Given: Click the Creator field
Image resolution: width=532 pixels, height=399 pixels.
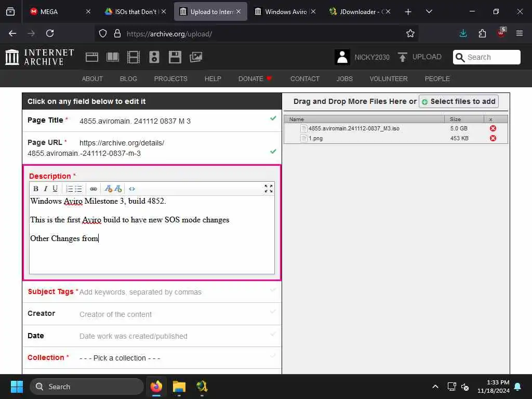Looking at the screenshot, I should [x=152, y=314].
